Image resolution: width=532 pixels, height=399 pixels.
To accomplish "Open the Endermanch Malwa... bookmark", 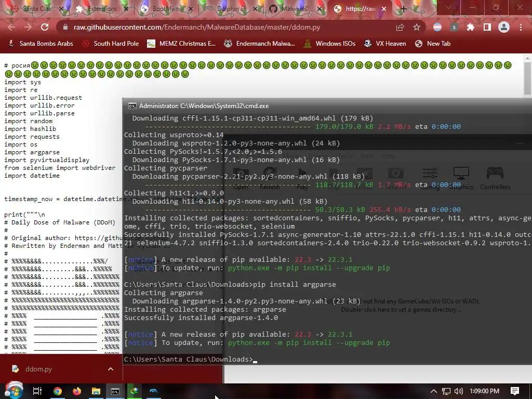I will pyautogui.click(x=260, y=44).
